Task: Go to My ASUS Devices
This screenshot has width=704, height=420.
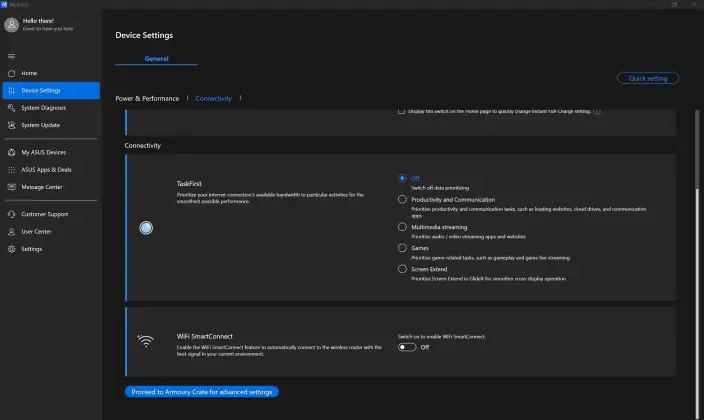Action: click(x=51, y=152)
